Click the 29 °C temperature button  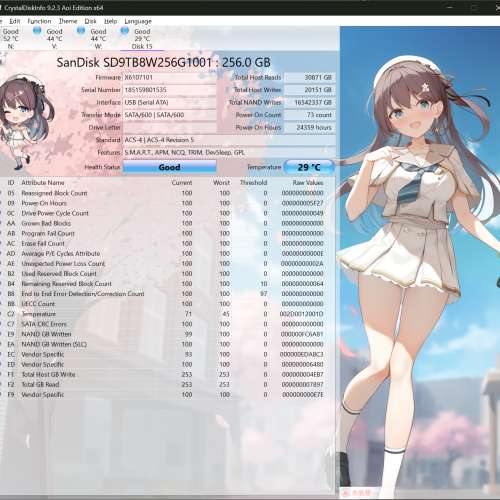click(x=309, y=167)
